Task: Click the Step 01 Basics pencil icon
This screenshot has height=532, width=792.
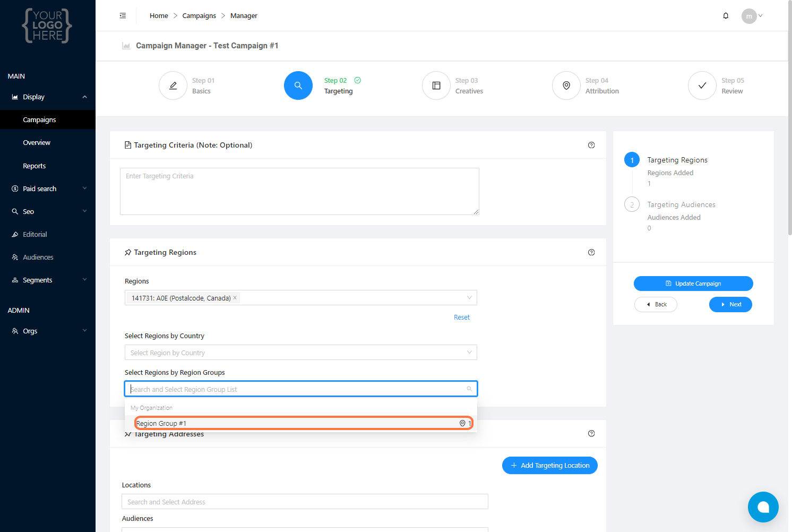Action: pyautogui.click(x=173, y=85)
